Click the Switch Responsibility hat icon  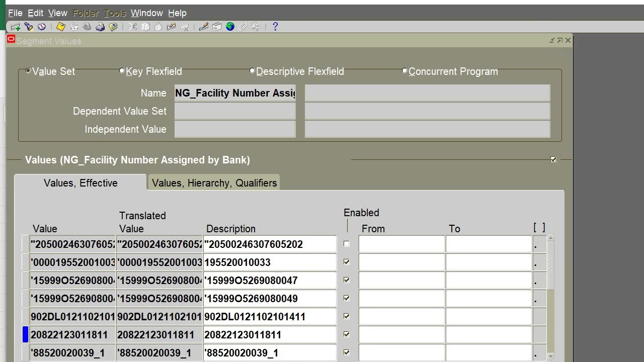coord(87,27)
